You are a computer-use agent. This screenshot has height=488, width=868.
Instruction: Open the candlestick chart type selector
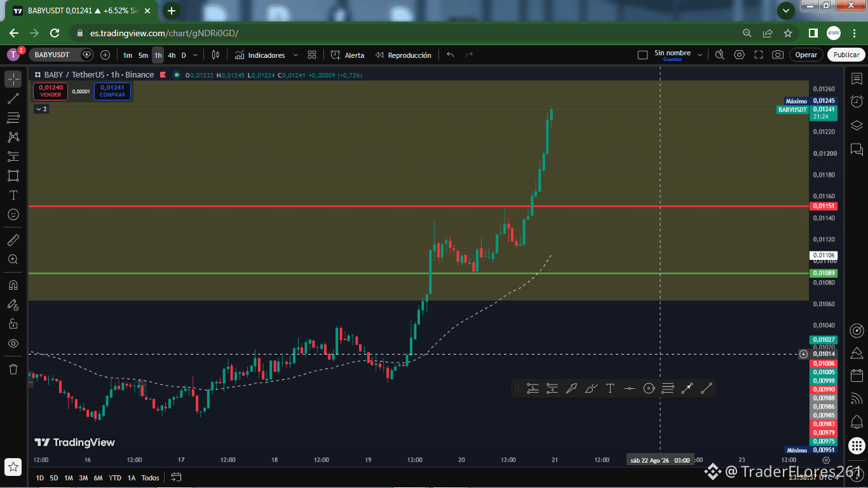tap(215, 55)
